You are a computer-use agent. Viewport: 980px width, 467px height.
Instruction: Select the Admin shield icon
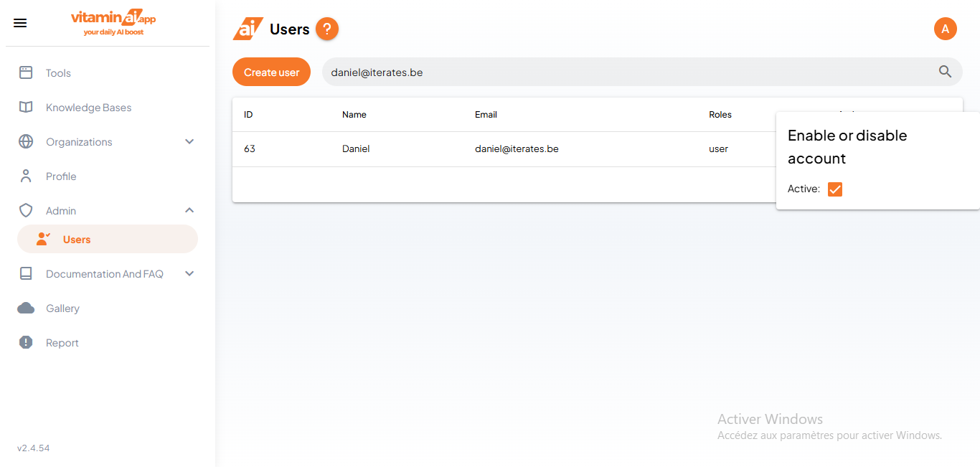tap(26, 210)
